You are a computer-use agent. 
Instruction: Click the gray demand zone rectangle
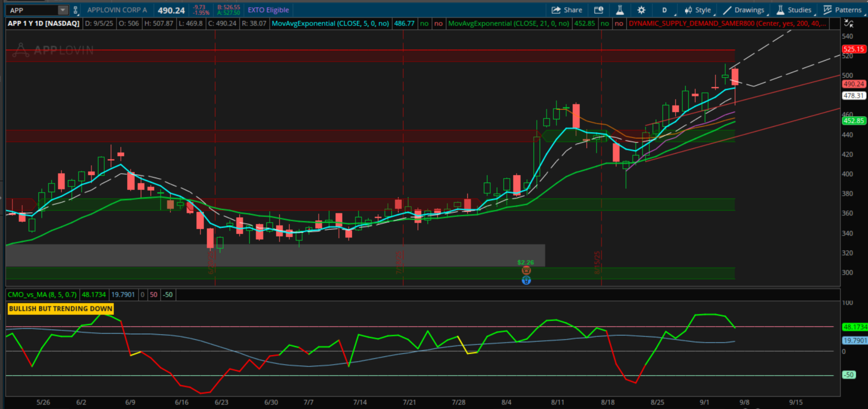pos(275,255)
